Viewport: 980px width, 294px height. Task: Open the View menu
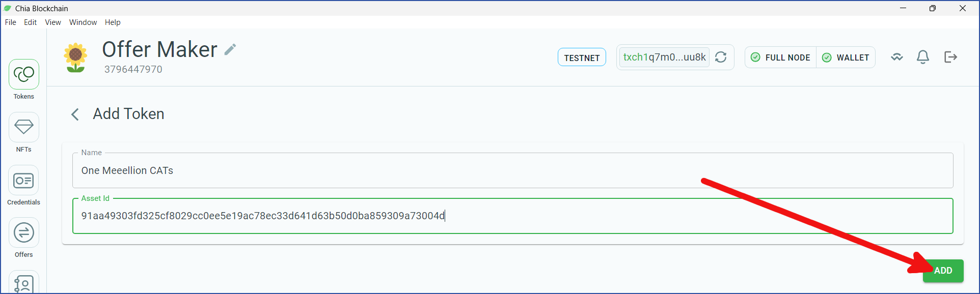[53, 22]
